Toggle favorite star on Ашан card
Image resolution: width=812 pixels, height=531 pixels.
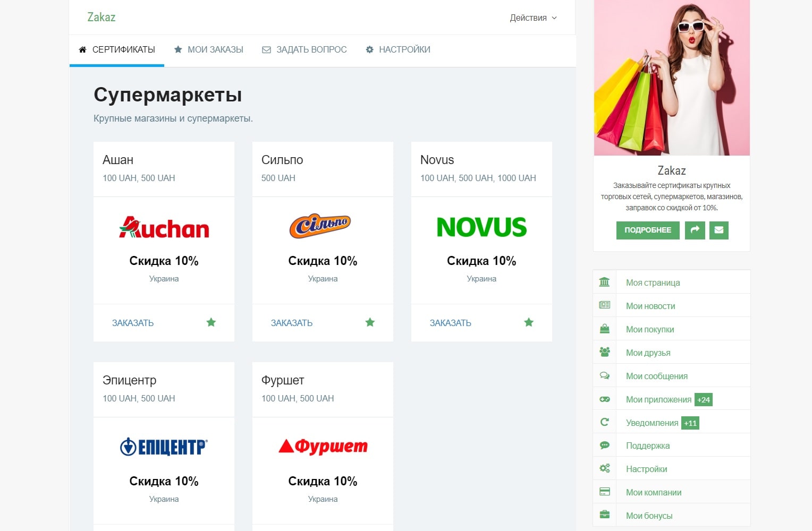[211, 322]
